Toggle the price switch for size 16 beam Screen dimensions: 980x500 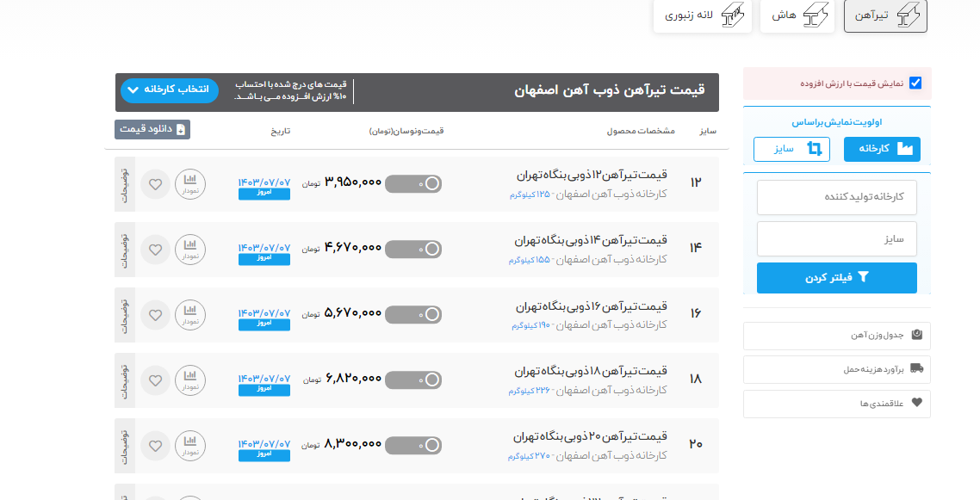(413, 314)
